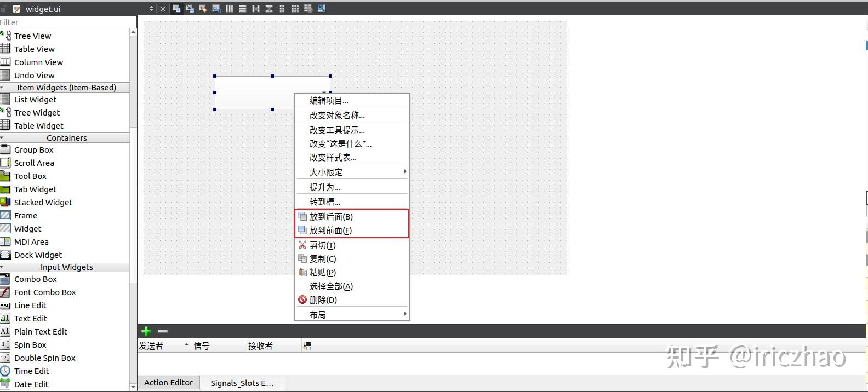
Task: Select 改变工具提示... in context menu
Action: (352, 130)
